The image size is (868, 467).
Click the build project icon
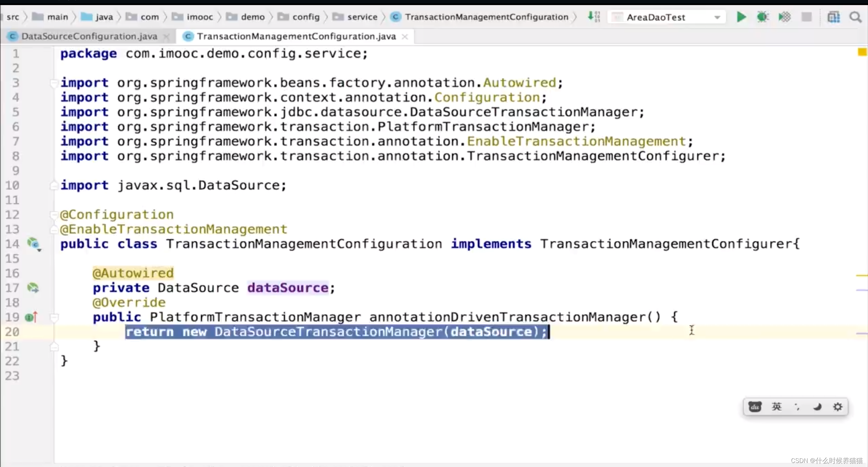[x=594, y=16]
